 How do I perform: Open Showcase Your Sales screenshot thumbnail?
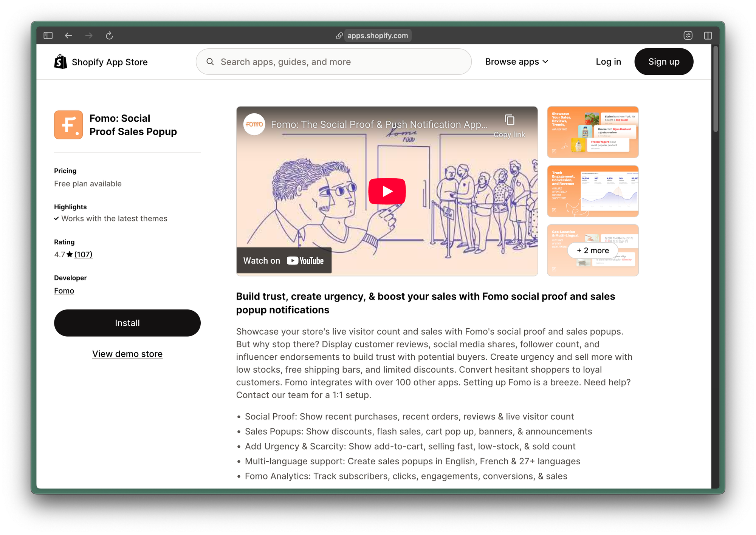(x=593, y=132)
